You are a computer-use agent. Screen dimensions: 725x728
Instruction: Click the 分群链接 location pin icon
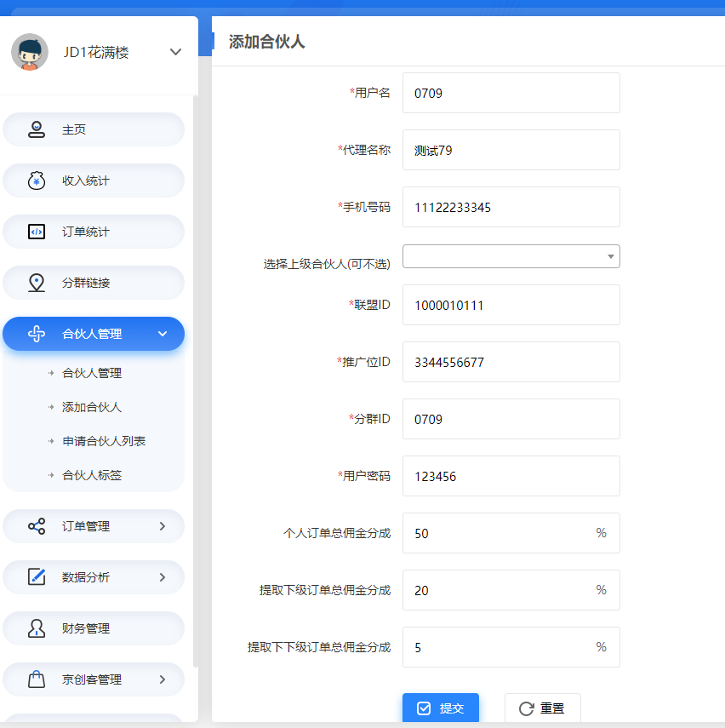click(x=37, y=283)
